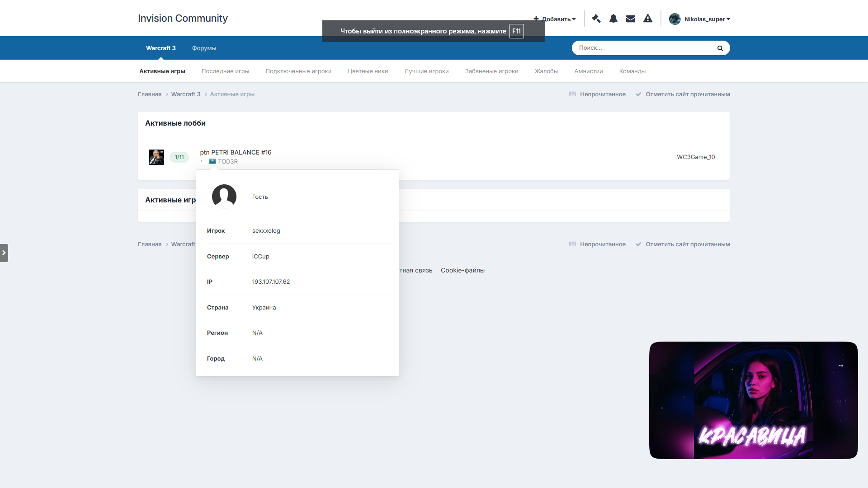Click top breadcrumb Главная link
Viewport: 868px width, 488px height.
150,94
